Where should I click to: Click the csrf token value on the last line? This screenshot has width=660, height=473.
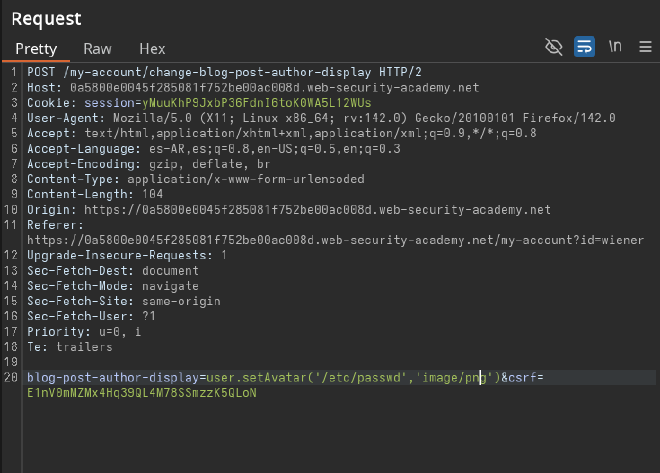pyautogui.click(x=141, y=393)
